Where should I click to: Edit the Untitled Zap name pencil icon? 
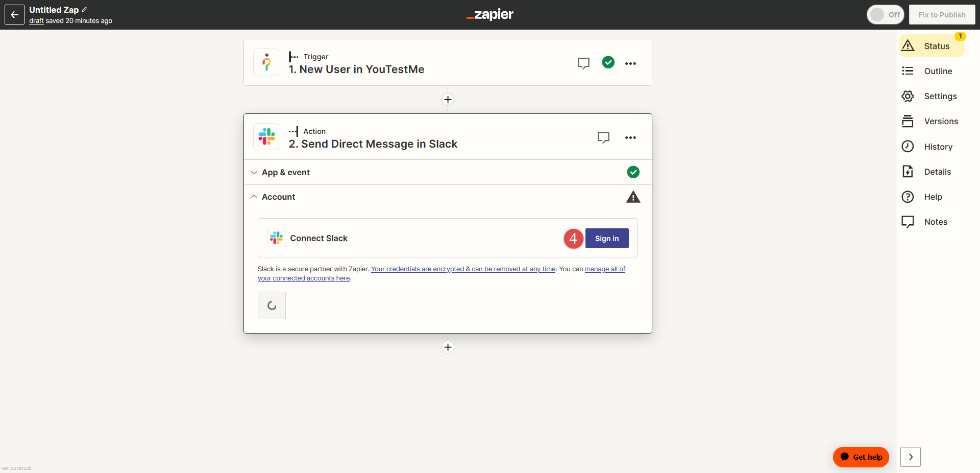point(84,10)
